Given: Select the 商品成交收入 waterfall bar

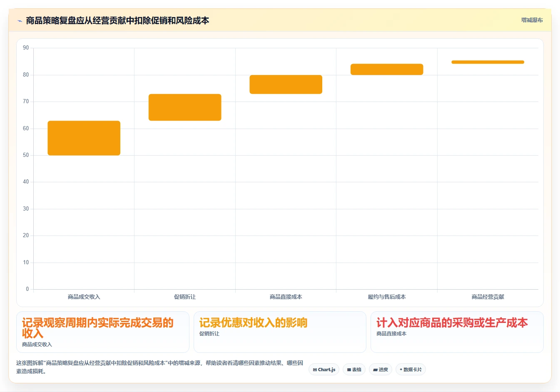Looking at the screenshot, I should pyautogui.click(x=84, y=138).
